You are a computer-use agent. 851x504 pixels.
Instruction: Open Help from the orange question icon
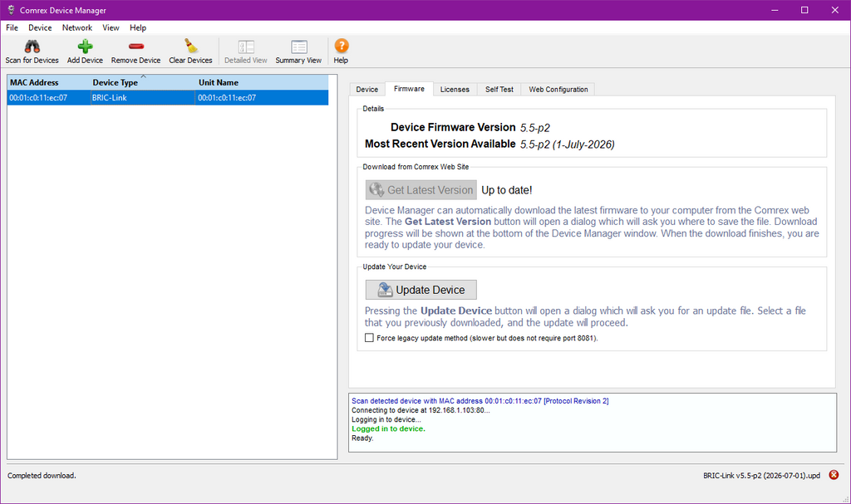pos(342,46)
